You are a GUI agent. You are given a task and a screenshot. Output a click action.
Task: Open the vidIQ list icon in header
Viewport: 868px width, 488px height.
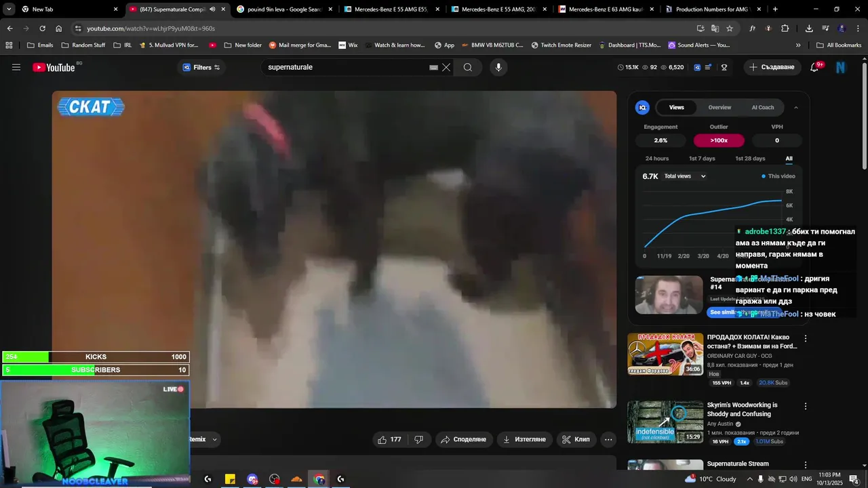pyautogui.click(x=709, y=67)
